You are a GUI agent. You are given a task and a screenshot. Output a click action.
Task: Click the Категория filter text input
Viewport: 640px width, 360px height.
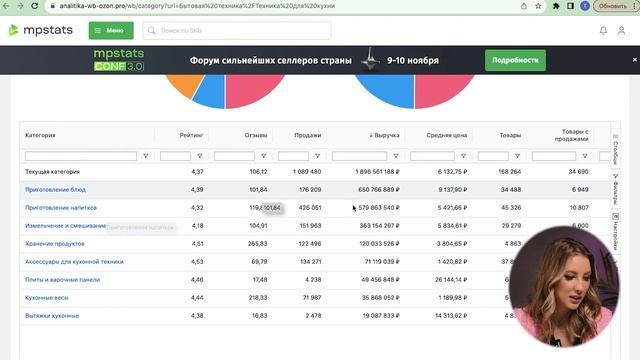point(81,156)
